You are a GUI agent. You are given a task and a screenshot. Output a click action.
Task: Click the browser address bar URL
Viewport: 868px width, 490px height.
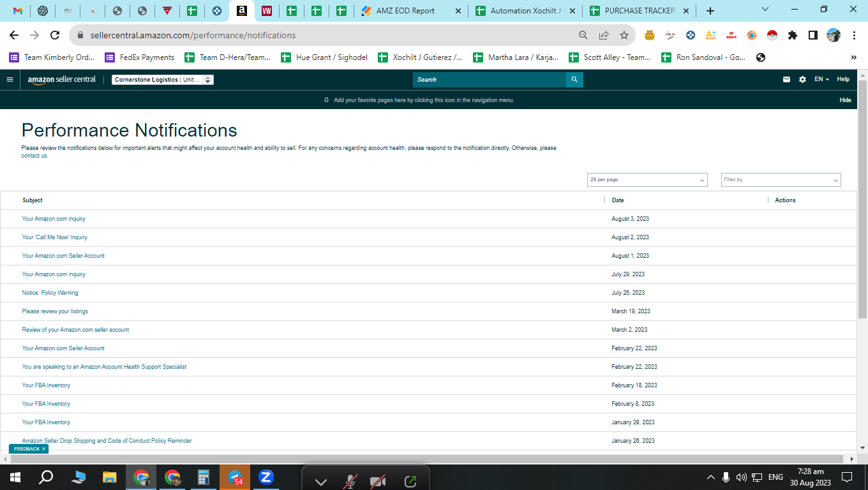193,35
